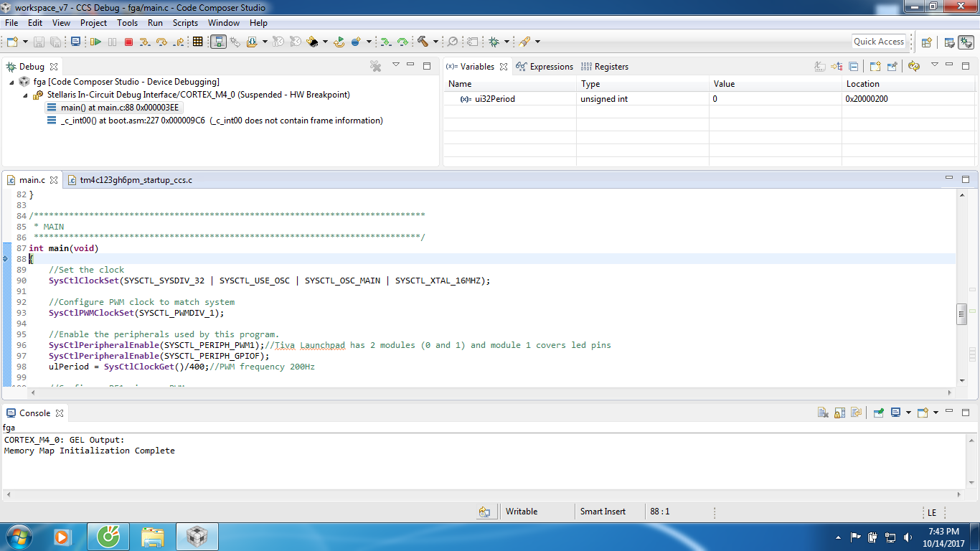Click the hammer Build icon
This screenshot has height=551, width=980.
coord(423,42)
